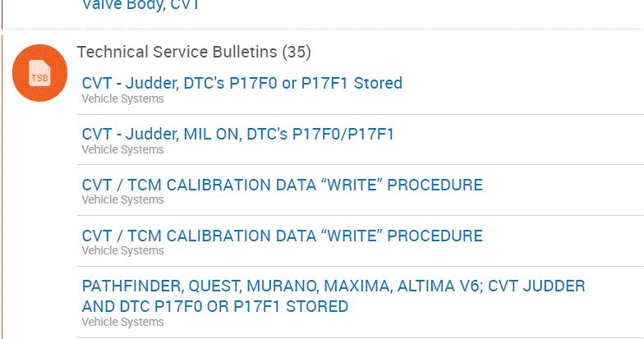Click "Vehicle Systems" under the Pathfinder bulletin
This screenshot has width=644, height=339.
(x=122, y=322)
